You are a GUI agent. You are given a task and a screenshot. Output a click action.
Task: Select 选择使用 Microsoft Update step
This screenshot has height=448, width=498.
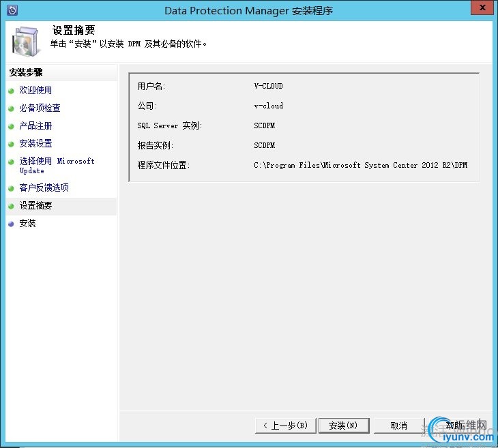coord(57,166)
